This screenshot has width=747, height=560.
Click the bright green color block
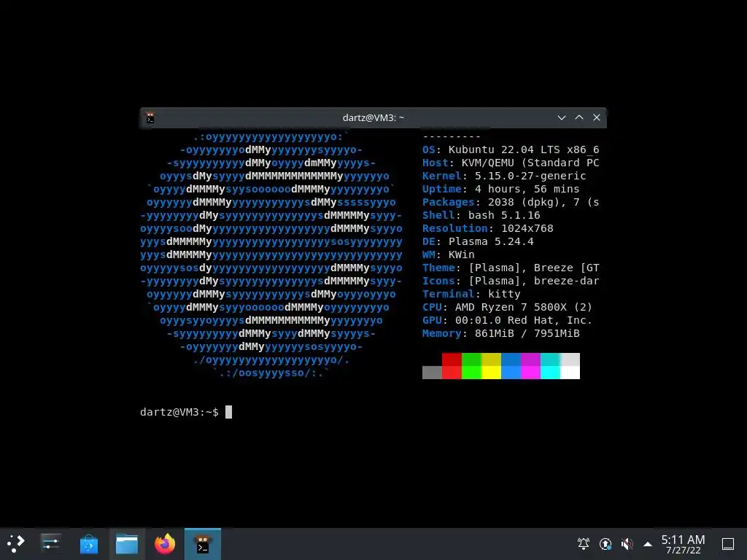coord(472,373)
